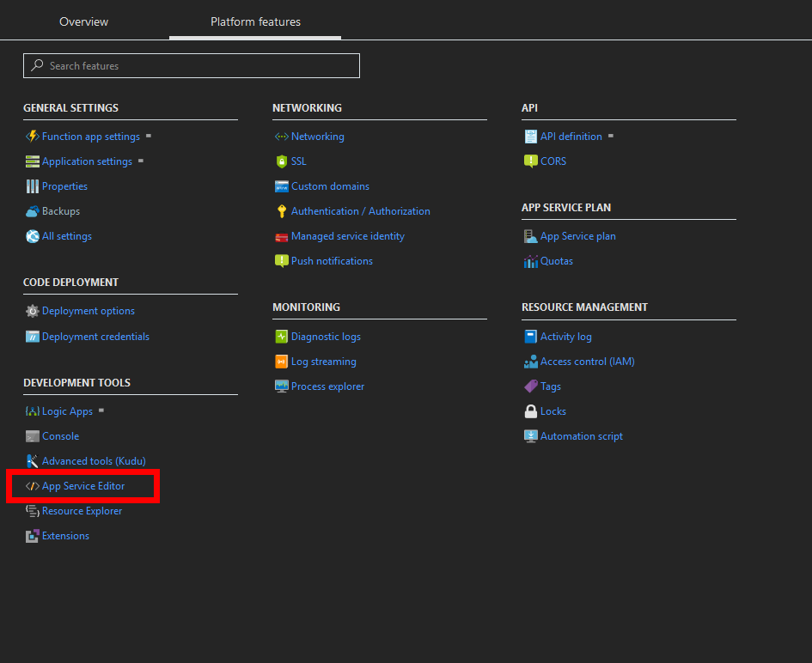Image resolution: width=812 pixels, height=663 pixels.
Task: Open Access control (IAM) link
Action: coord(587,362)
